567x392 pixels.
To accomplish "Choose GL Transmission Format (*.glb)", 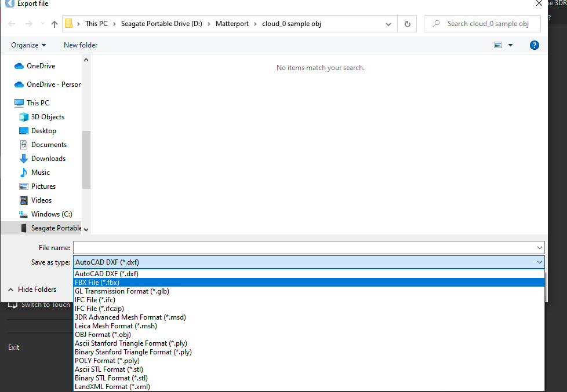I will 309,291.
